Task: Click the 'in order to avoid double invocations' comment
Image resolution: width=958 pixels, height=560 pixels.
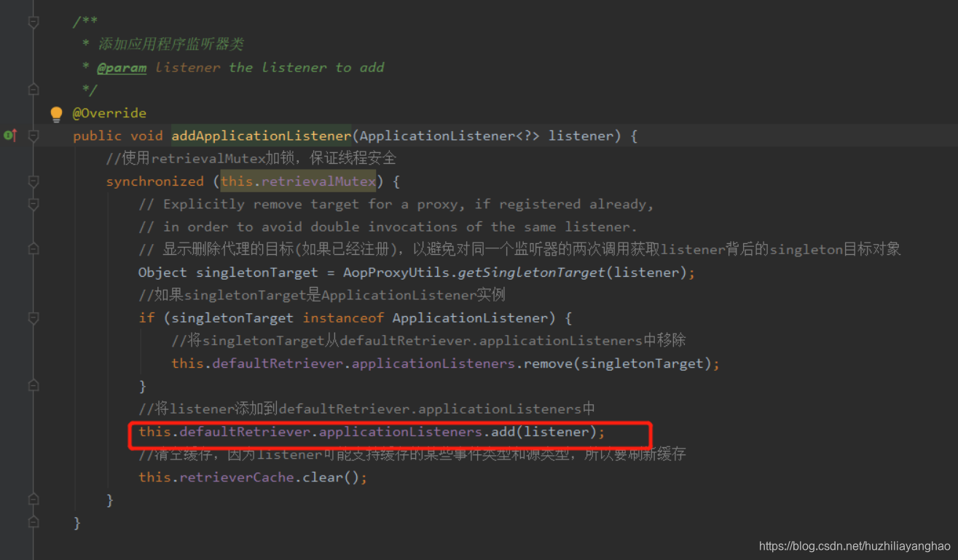Action: [x=388, y=226]
